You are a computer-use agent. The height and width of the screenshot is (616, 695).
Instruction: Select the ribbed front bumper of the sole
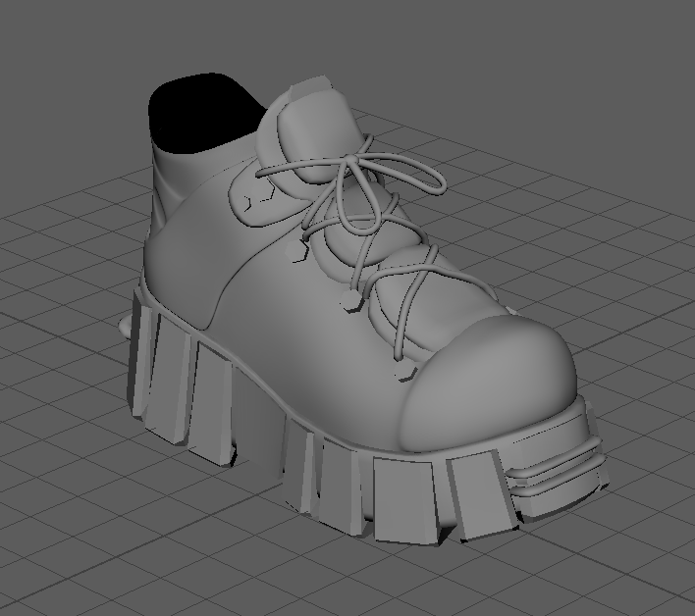coord(559,470)
